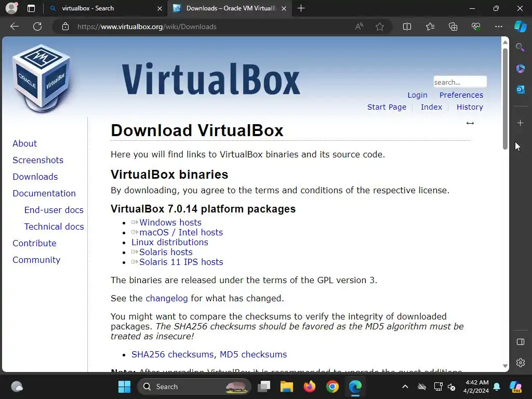Reload the page with Refresh icon

tap(37, 26)
